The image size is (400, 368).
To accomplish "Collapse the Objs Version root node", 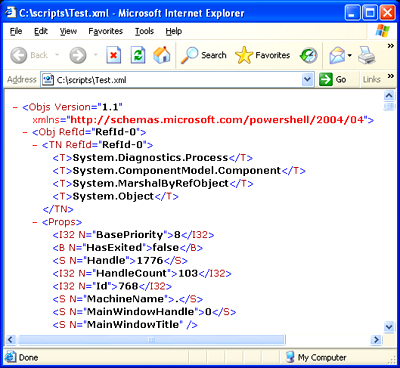I will point(15,107).
